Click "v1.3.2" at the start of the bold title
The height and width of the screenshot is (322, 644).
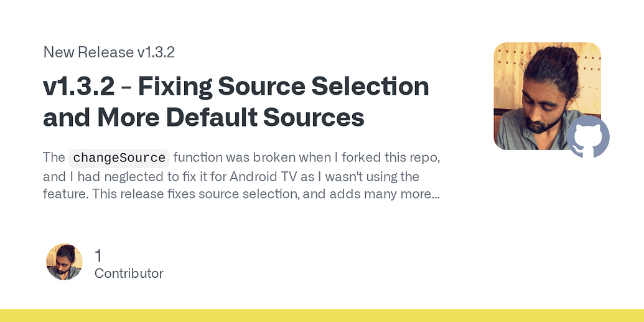tap(79, 87)
